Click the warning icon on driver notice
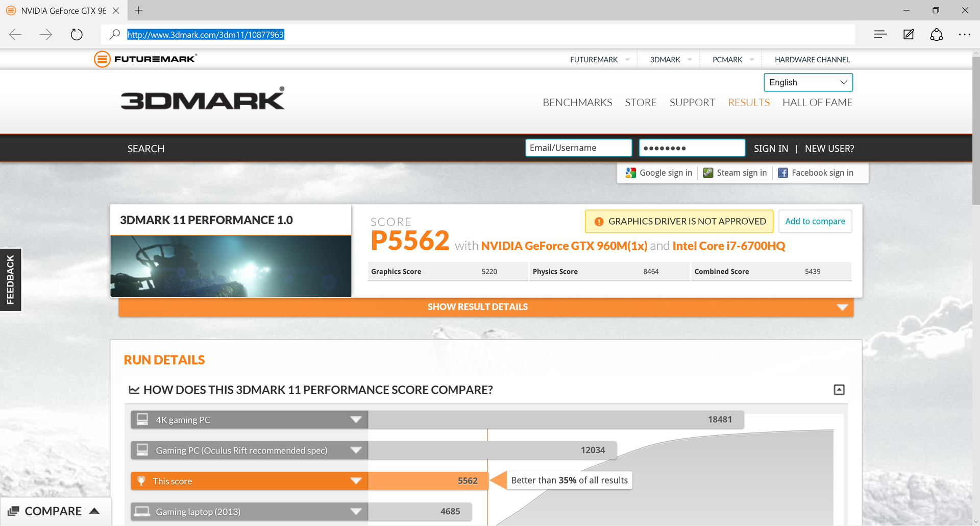The image size is (980, 526). click(599, 222)
